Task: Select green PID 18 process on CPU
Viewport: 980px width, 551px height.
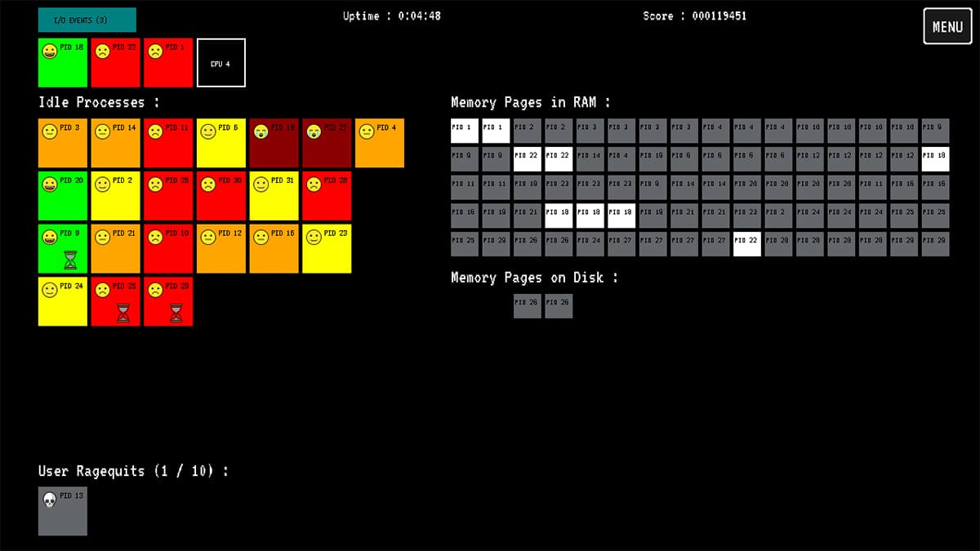Action: (62, 63)
